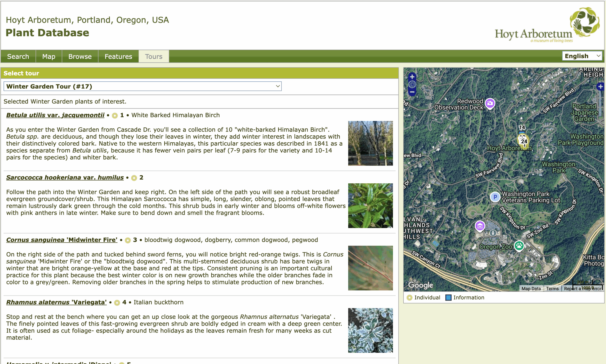Select map marker number 14
606x364 pixels.
522,127
